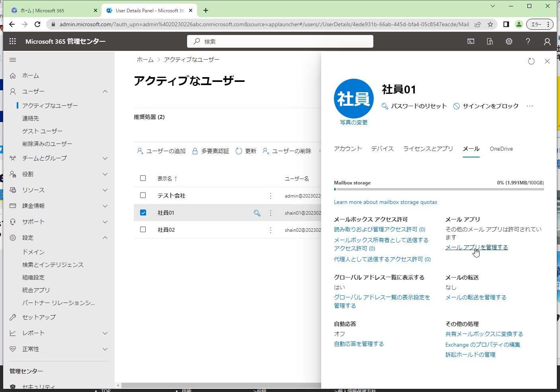Click the Mailbox storage progress bar

point(439,189)
